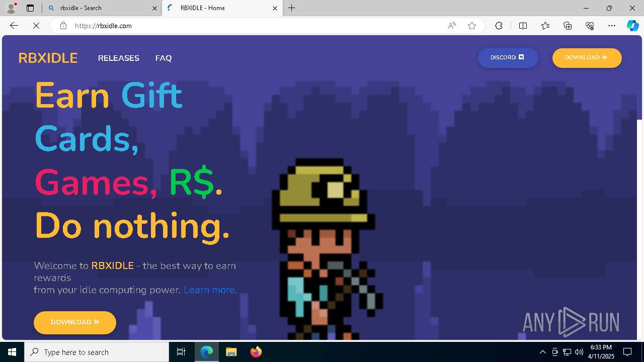
Task: Open Edge Settings and more menu
Action: click(x=612, y=26)
